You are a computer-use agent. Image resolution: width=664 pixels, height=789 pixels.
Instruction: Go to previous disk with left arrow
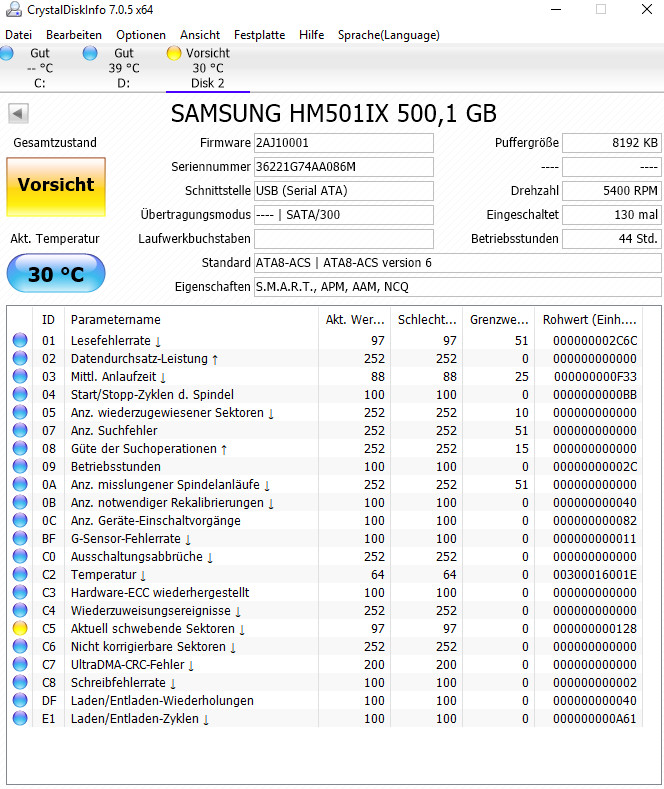19,113
